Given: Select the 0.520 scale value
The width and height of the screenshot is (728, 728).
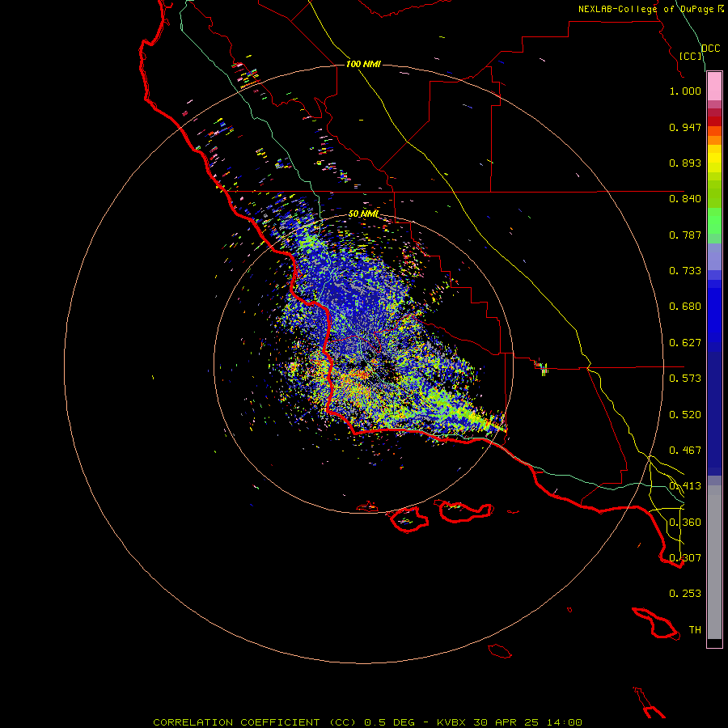Looking at the screenshot, I should click(685, 415).
